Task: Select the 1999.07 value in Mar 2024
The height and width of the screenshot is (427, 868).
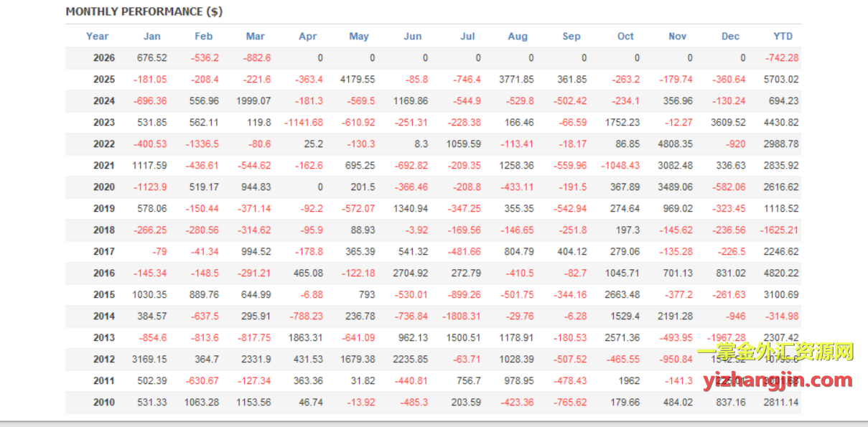Action: 253,101
